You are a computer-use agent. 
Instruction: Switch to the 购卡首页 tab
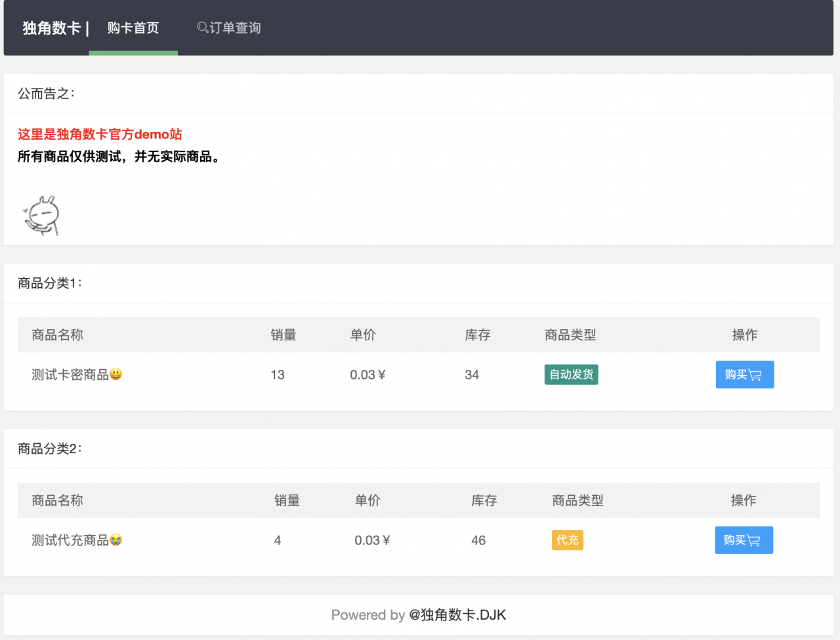coord(133,28)
